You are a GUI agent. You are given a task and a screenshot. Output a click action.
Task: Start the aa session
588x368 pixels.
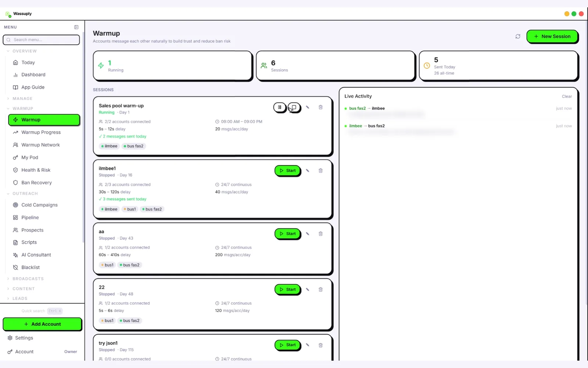[288, 234]
